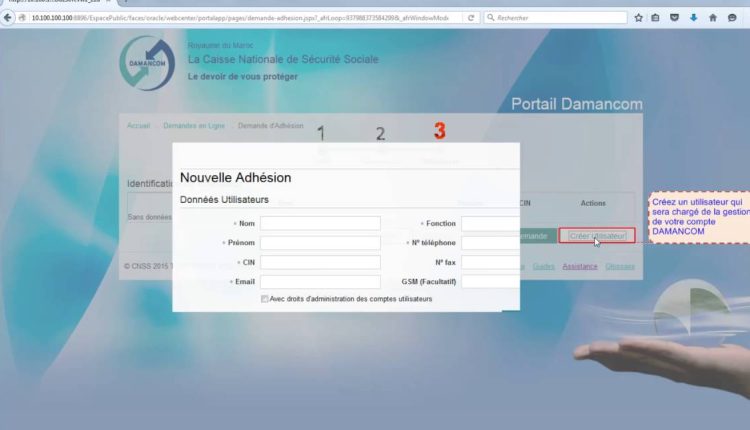Viewport: 750px width, 430px height.
Task: Click the browser back arrow
Action: (7, 18)
